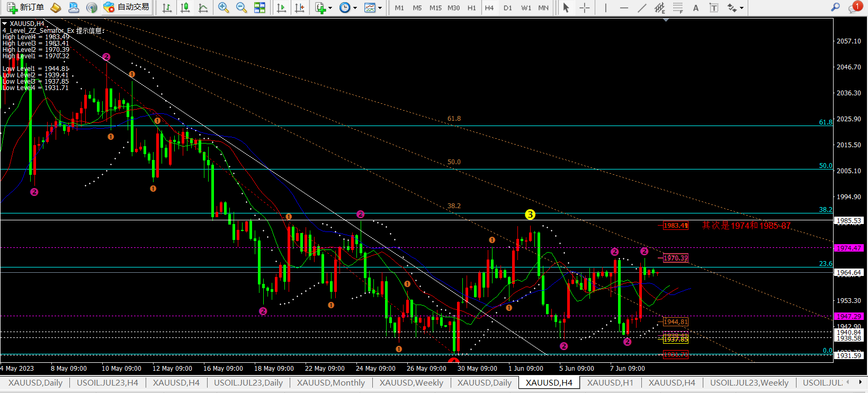Zoom out of the chart
The image size is (868, 393).
coord(241,7)
